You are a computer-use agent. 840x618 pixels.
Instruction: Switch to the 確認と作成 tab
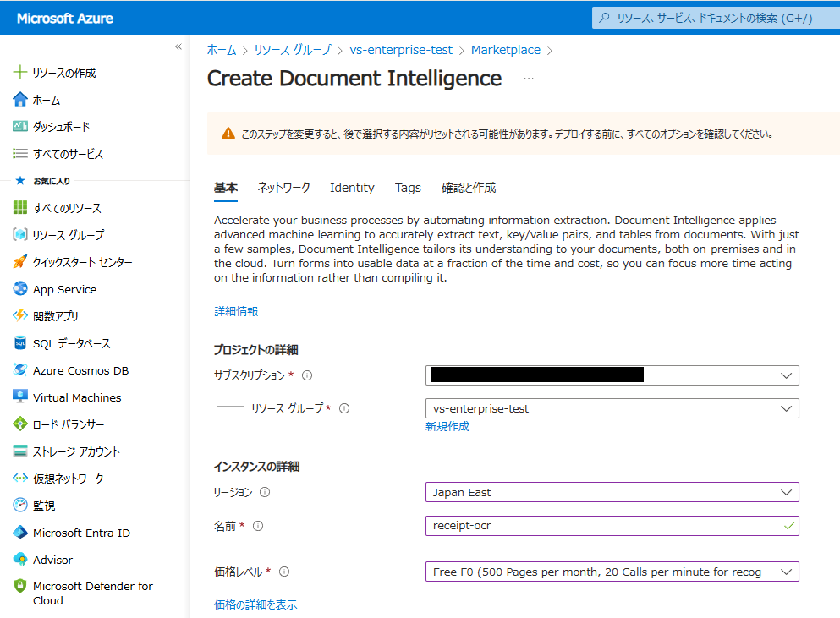click(468, 188)
